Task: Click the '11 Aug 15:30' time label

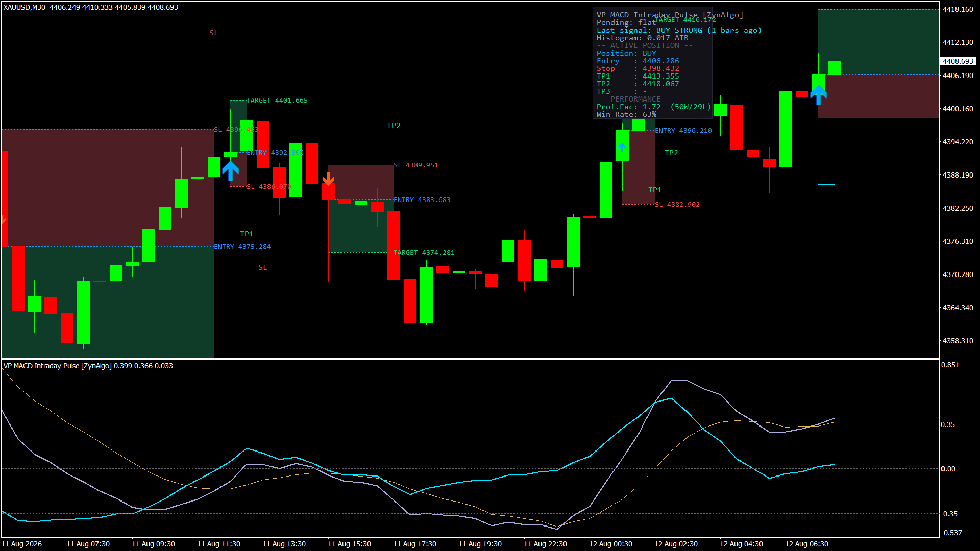Action: pos(349,544)
